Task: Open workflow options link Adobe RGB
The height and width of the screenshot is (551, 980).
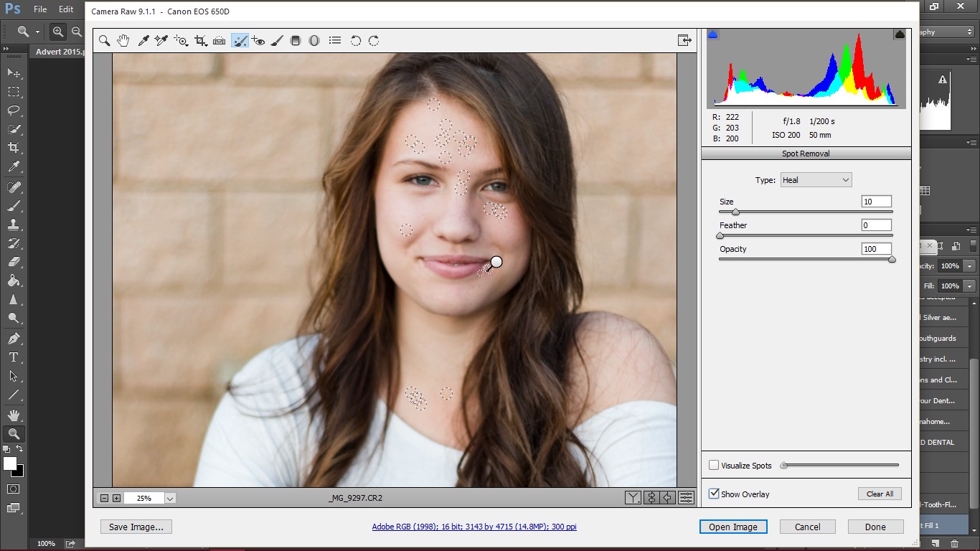Action: pos(474,527)
